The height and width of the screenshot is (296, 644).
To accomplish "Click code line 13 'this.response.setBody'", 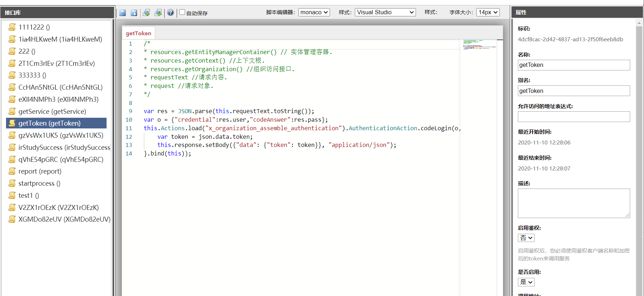I will (x=277, y=145).
